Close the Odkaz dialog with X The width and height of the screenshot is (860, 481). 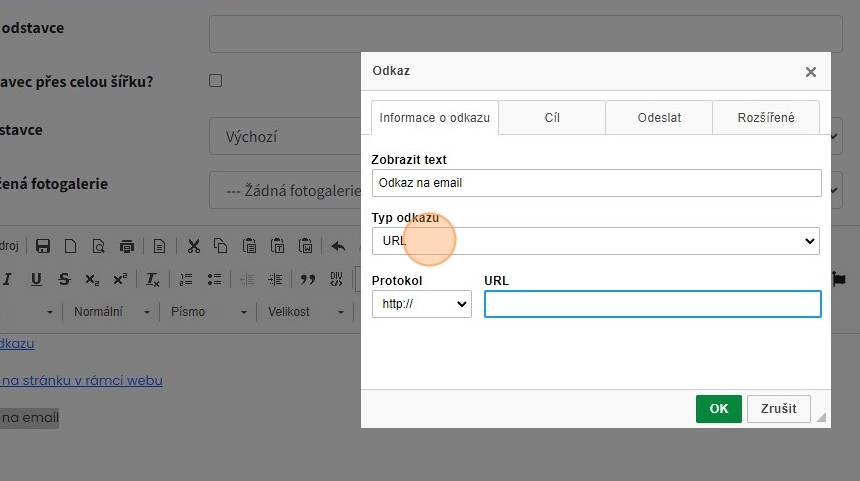pyautogui.click(x=811, y=72)
